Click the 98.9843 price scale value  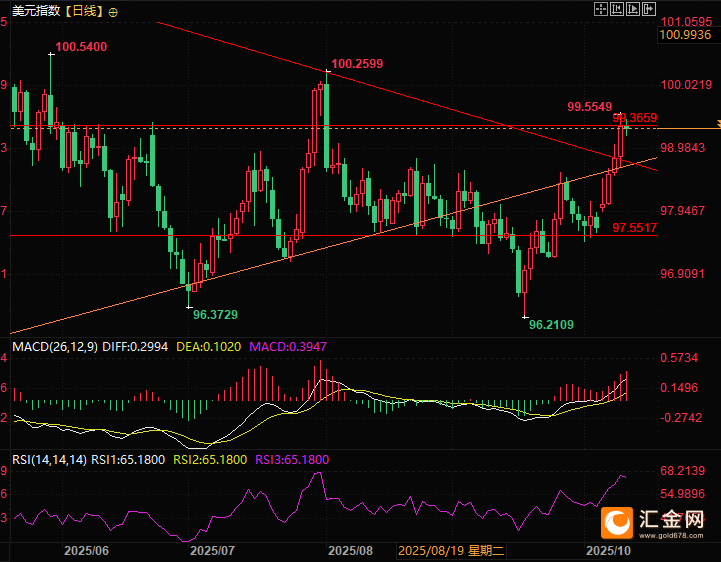(x=683, y=148)
